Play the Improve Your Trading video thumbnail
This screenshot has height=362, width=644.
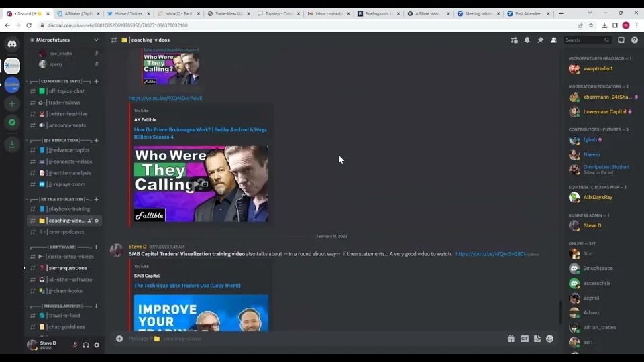[201, 313]
